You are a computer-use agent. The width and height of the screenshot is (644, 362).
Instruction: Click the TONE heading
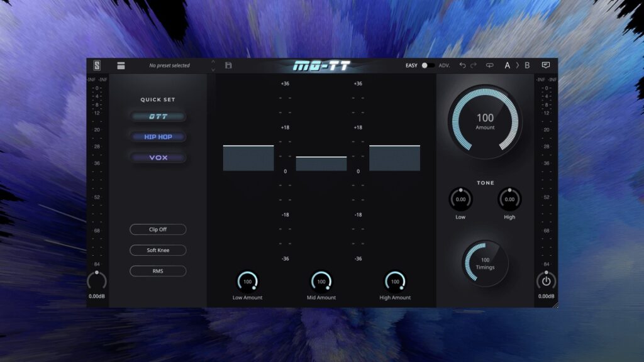485,183
